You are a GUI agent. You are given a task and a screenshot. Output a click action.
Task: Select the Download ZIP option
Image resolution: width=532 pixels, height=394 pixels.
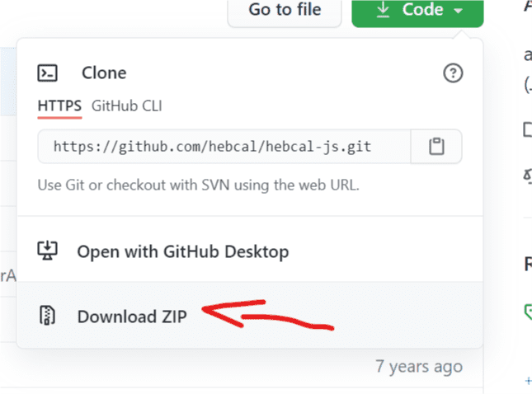tap(132, 316)
